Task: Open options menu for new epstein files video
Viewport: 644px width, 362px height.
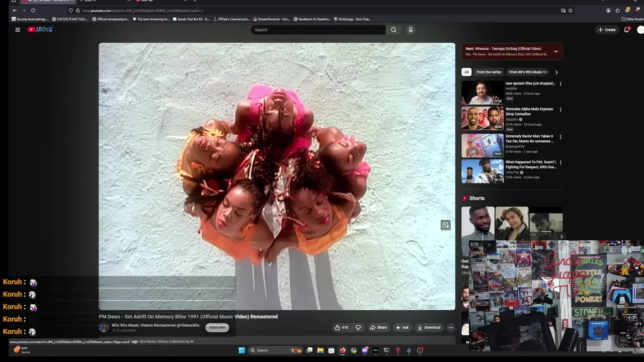Action: point(560,84)
